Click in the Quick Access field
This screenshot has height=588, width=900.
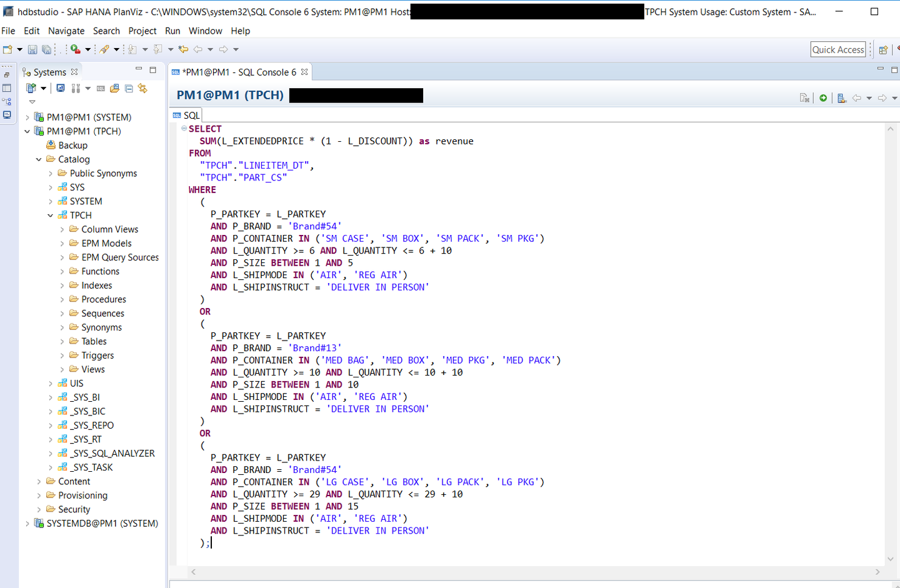click(x=838, y=49)
